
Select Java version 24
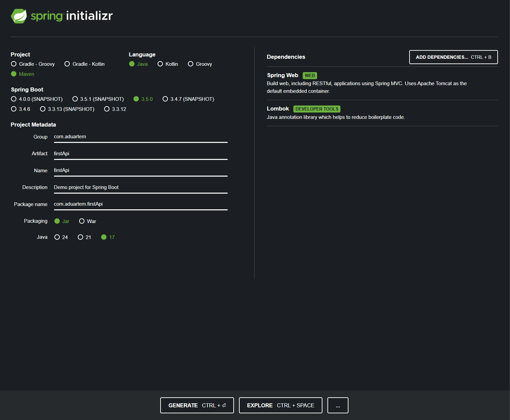coord(61,237)
